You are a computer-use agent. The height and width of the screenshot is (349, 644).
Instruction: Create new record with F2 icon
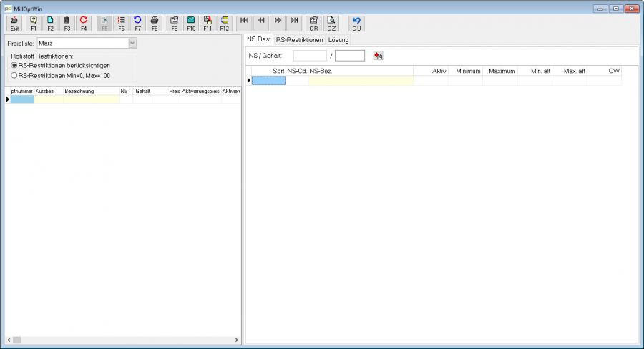[x=50, y=24]
